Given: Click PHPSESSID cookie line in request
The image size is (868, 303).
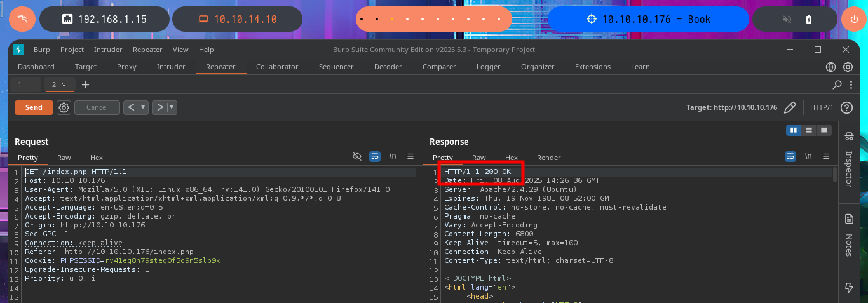Looking at the screenshot, I should tap(123, 260).
